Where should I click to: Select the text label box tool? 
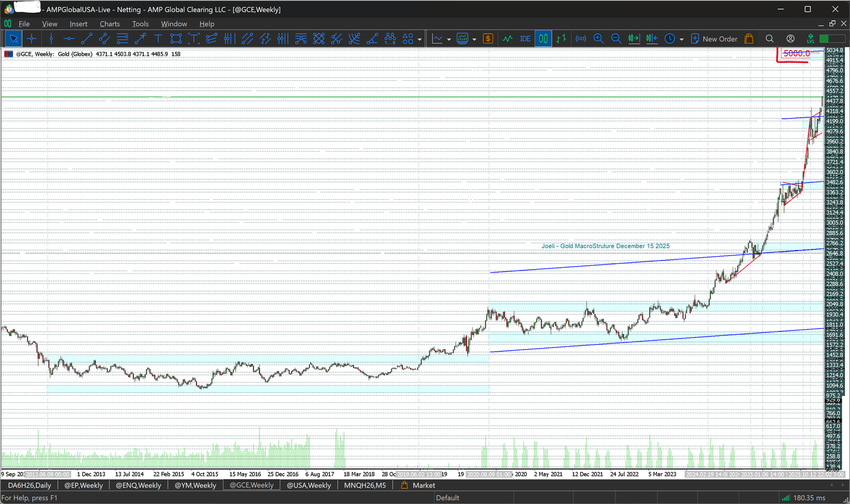(x=194, y=39)
